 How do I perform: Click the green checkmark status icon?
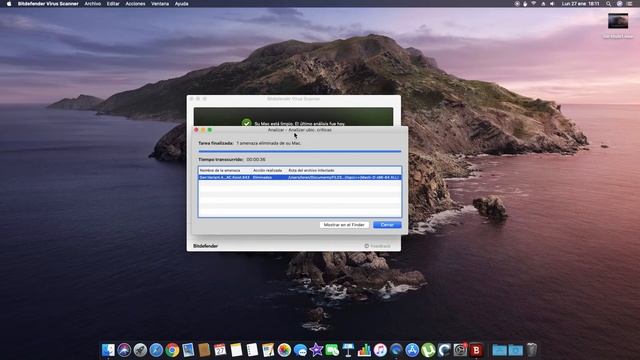pyautogui.click(x=246, y=123)
